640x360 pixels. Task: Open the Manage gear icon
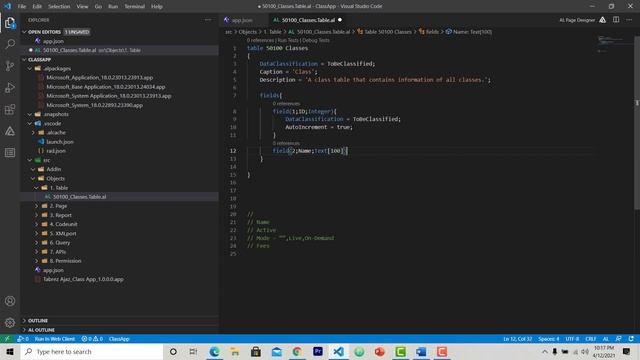coord(10,322)
